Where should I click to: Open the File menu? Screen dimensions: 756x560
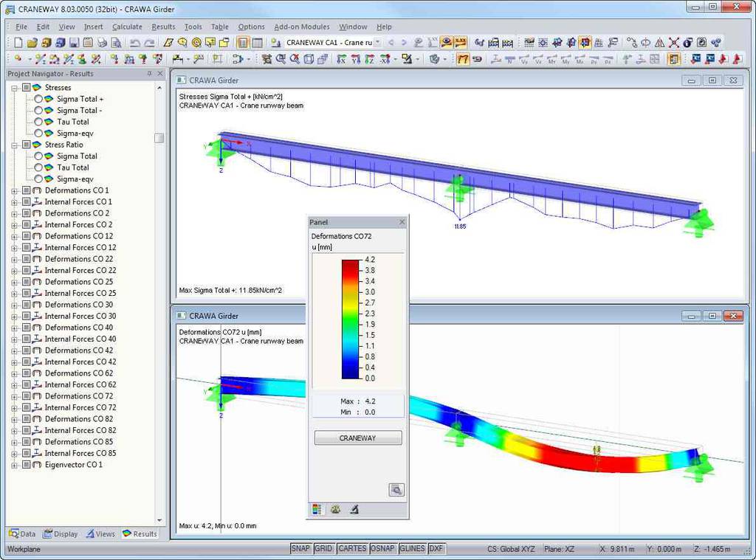point(21,27)
